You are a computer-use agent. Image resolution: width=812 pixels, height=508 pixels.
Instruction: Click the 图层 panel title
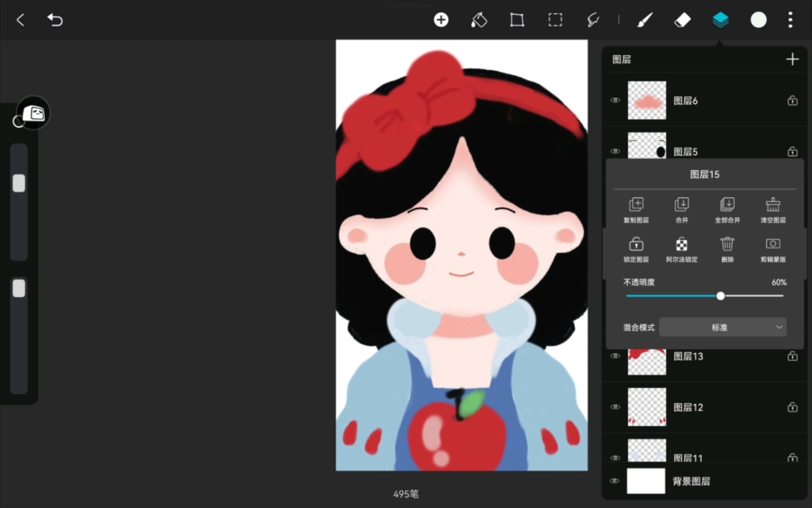(x=621, y=59)
